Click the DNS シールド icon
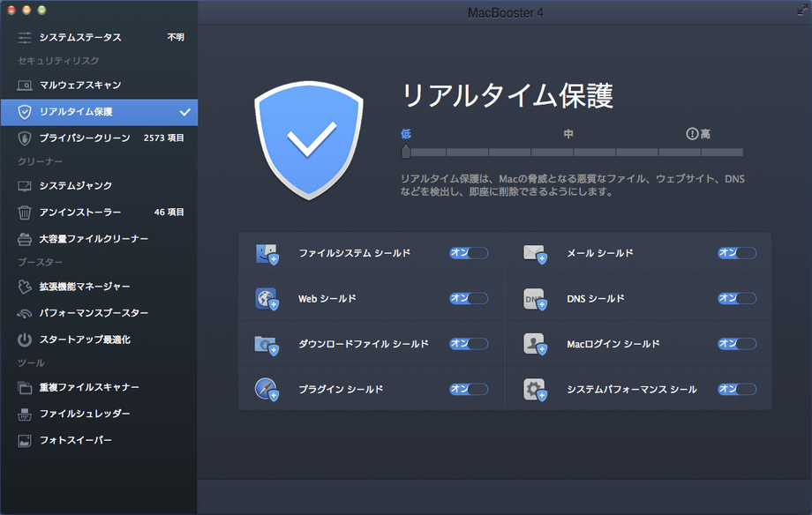 point(536,299)
